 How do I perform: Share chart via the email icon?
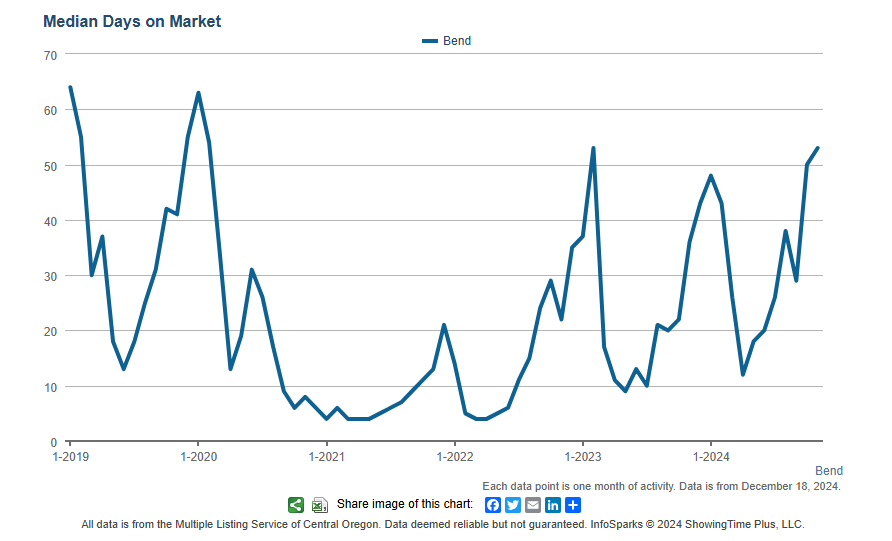click(x=533, y=505)
